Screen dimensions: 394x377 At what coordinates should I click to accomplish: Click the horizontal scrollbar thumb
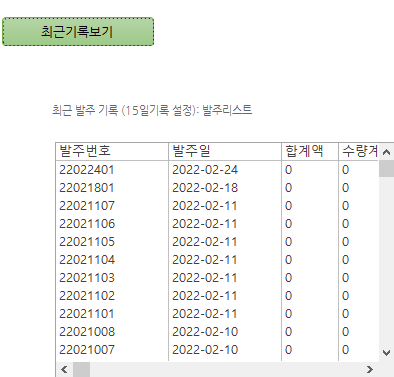click(x=81, y=369)
